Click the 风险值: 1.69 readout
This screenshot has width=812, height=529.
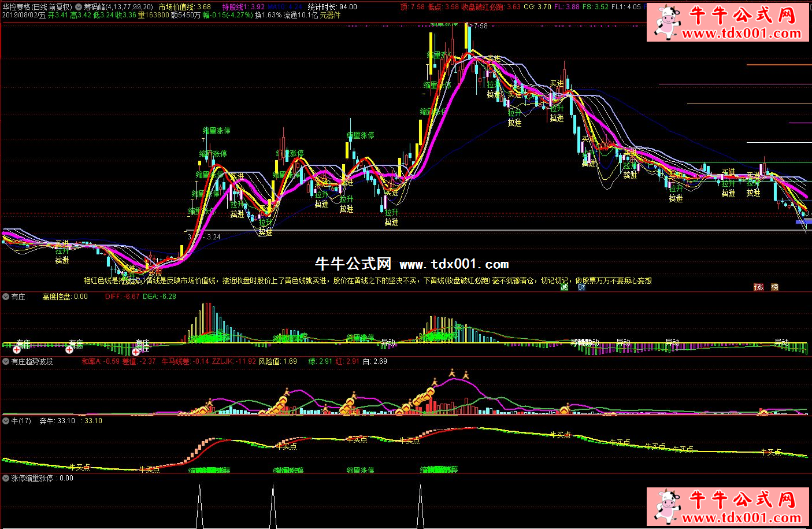(x=277, y=361)
